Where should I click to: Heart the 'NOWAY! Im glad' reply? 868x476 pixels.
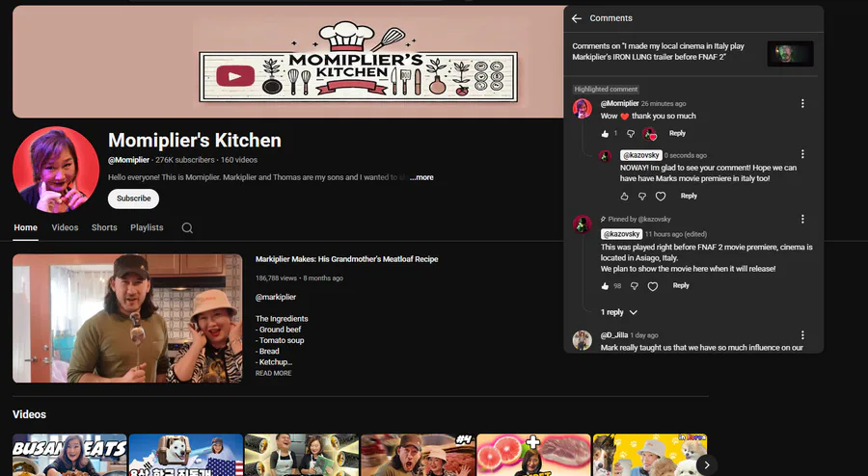coord(661,197)
